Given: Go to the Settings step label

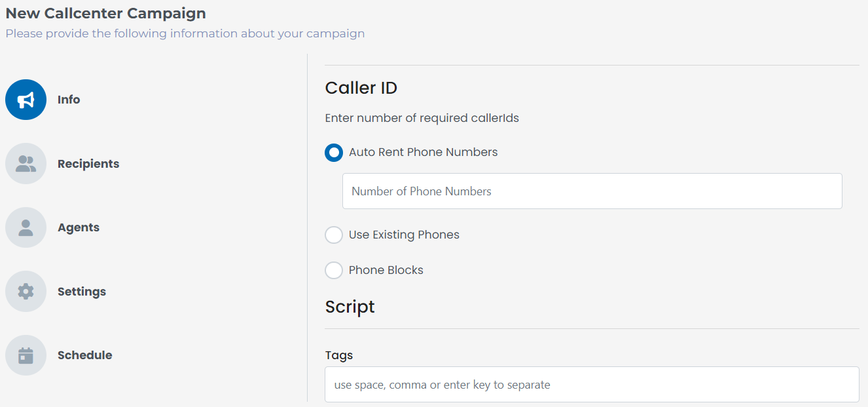Looking at the screenshot, I should 82,292.
